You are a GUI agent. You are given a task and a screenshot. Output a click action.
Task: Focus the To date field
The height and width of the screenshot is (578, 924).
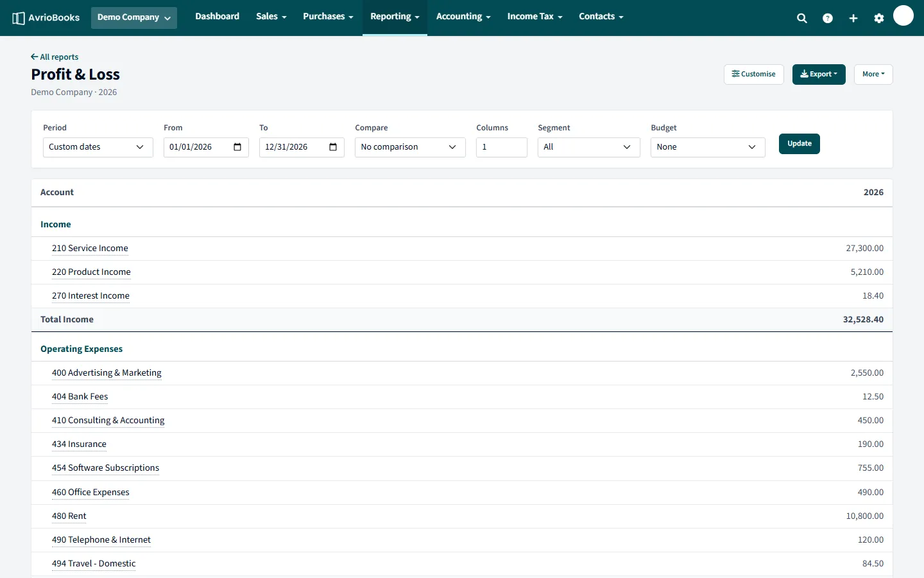click(x=302, y=147)
